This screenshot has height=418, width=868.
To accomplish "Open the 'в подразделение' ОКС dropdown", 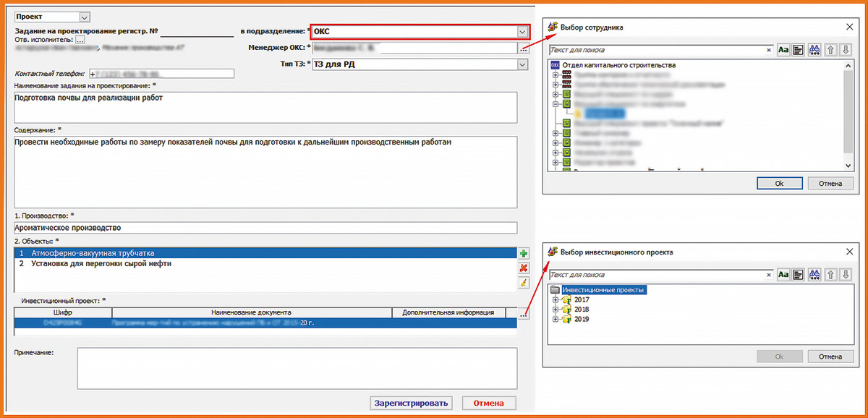I will pyautogui.click(x=522, y=32).
